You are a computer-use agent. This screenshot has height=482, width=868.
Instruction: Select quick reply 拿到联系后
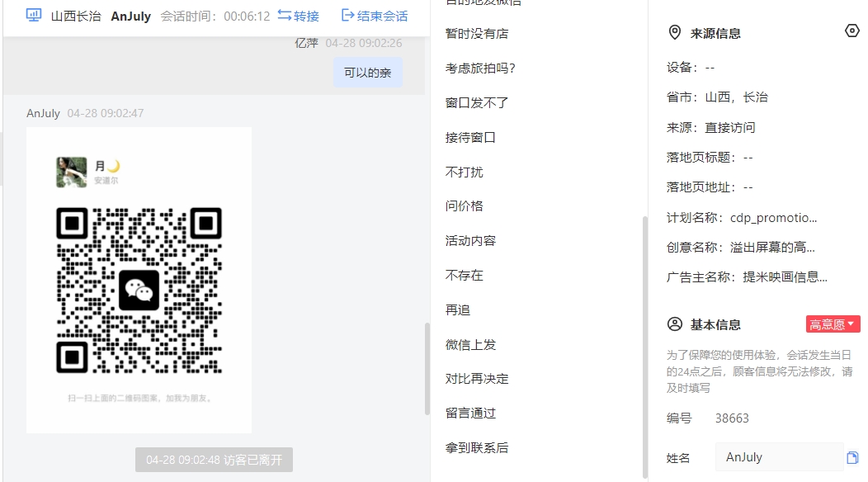pyautogui.click(x=477, y=447)
